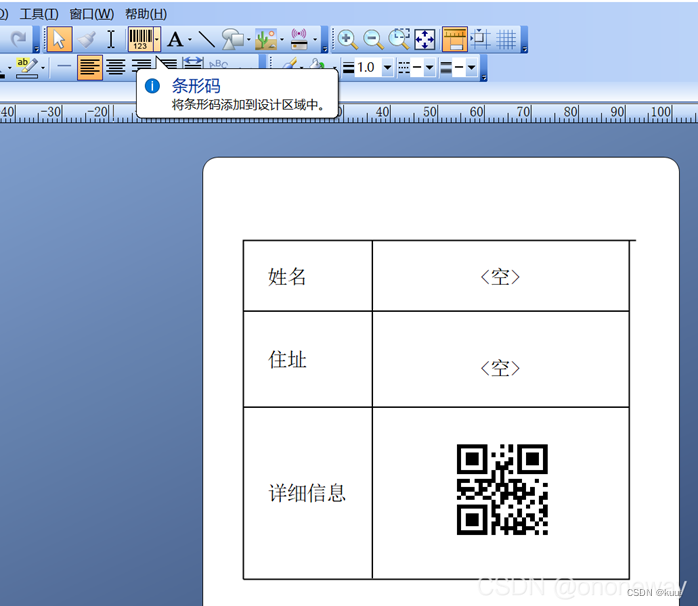Click the 1.0 line width field

point(368,68)
